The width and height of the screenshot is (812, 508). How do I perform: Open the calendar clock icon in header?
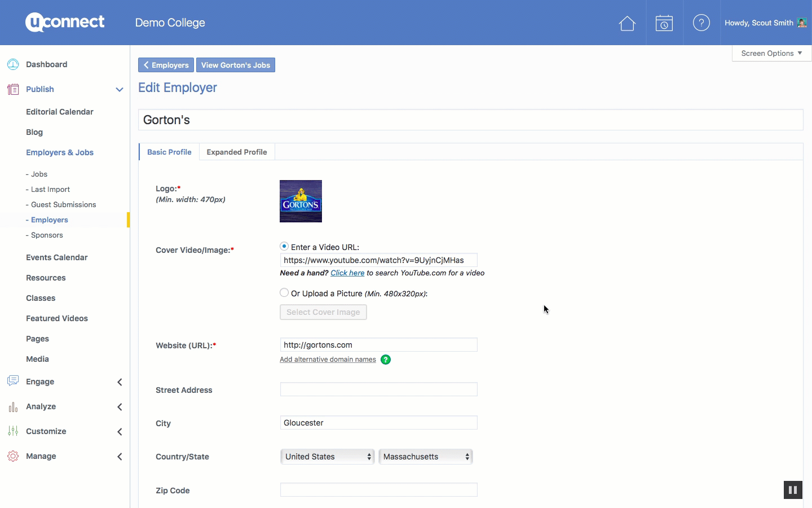coord(664,23)
